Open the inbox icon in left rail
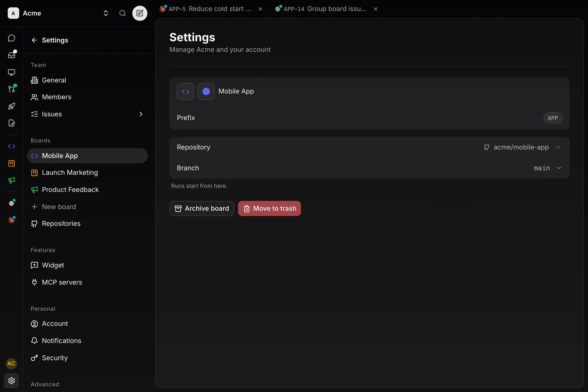This screenshot has height=392, width=588. coord(11,55)
